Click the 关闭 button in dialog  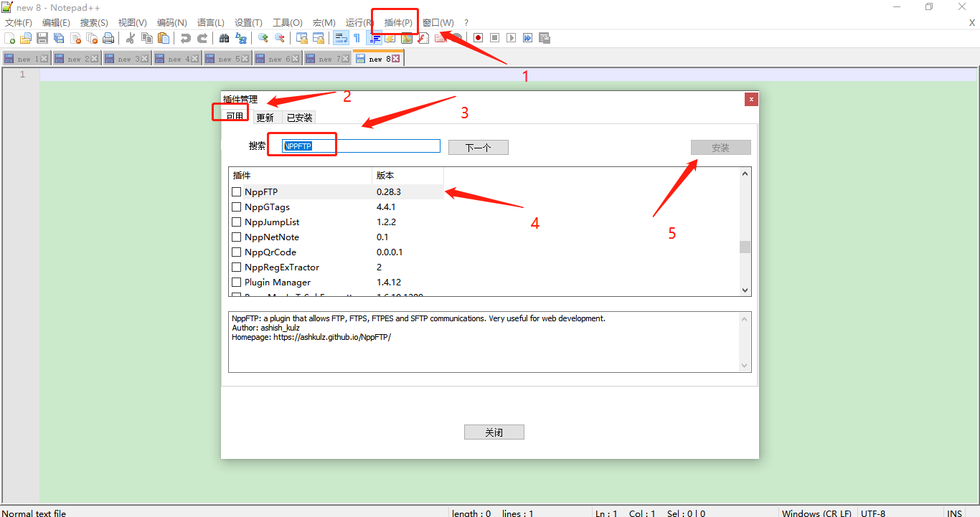[494, 432]
